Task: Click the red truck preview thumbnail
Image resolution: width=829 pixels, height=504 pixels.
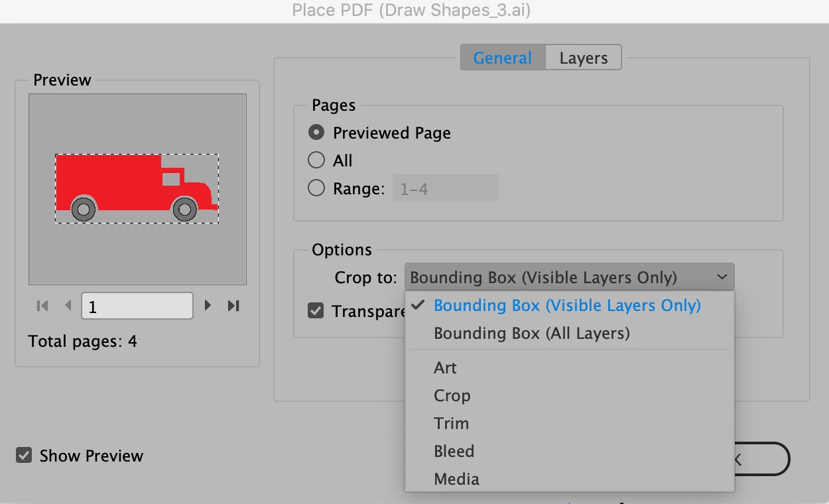Action: pyautogui.click(x=137, y=188)
